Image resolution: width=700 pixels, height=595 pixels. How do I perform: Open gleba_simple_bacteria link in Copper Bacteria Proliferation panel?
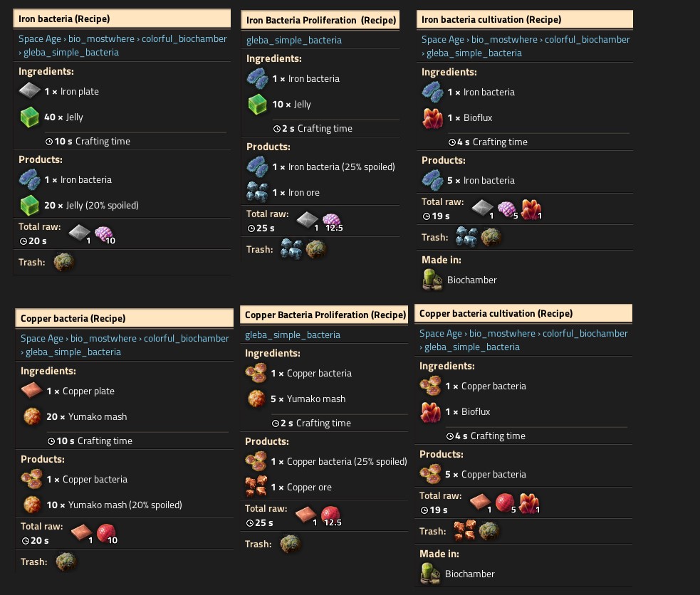(x=293, y=335)
